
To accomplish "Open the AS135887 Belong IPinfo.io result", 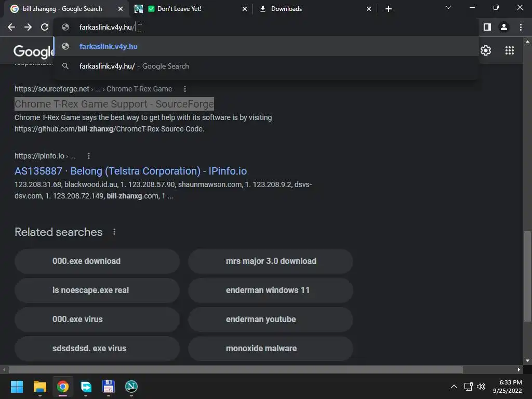I will (130, 171).
